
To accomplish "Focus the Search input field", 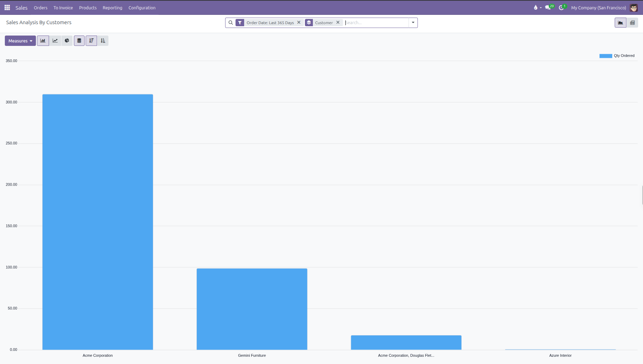I will pos(376,23).
